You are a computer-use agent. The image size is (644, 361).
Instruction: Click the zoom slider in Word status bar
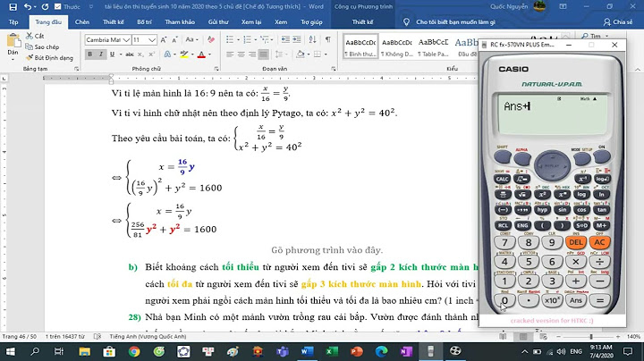[x=591, y=336]
